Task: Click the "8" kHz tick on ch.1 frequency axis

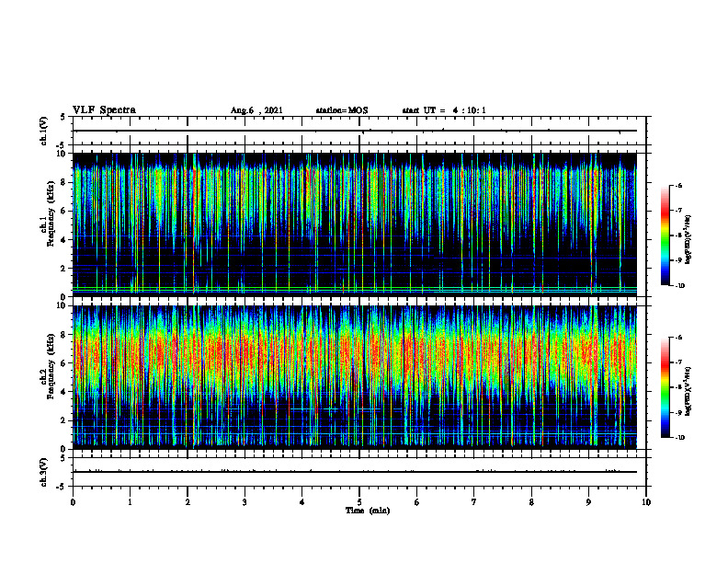Action: tap(64, 182)
